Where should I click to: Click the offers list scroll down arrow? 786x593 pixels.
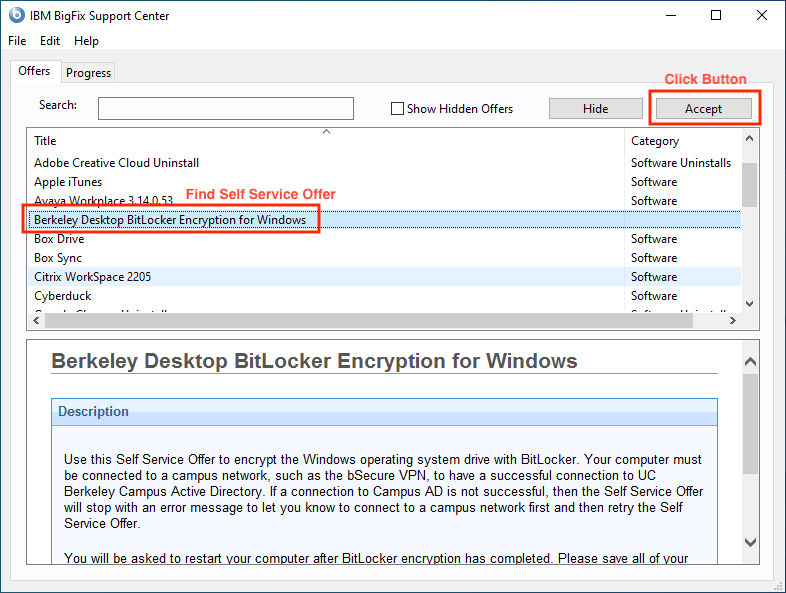point(749,304)
